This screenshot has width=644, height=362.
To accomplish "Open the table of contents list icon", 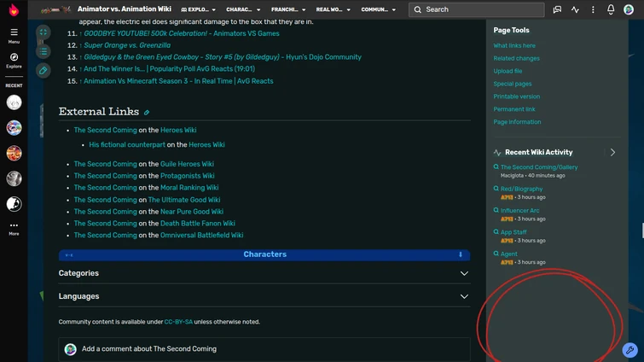I will coord(44,51).
